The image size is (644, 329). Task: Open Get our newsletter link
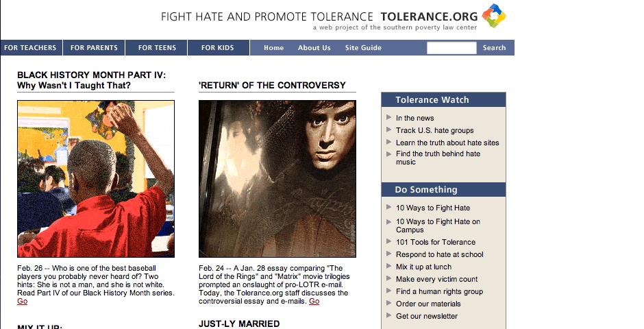[x=427, y=316]
